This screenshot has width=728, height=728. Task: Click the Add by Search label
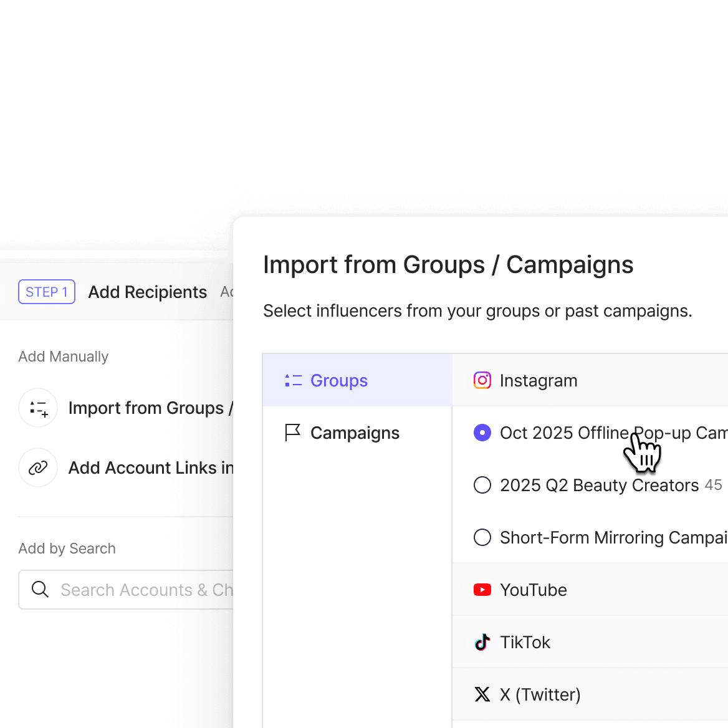coord(67,548)
